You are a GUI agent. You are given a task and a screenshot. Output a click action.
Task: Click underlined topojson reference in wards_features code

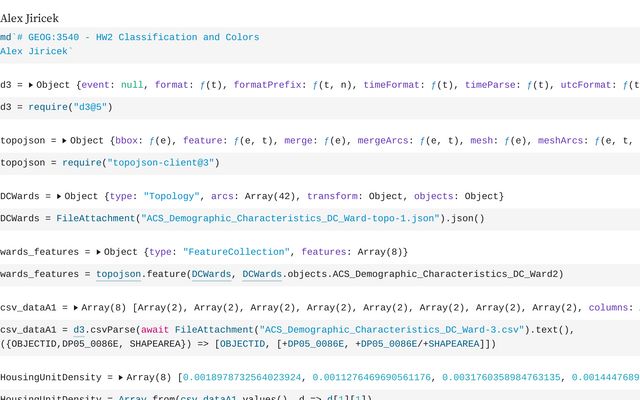pyautogui.click(x=120, y=273)
